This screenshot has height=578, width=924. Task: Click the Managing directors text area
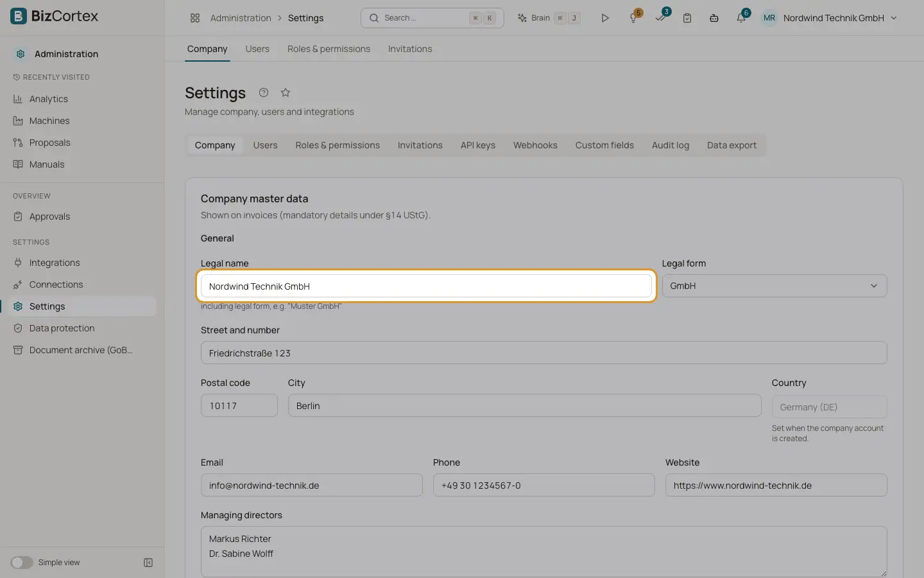(x=543, y=552)
